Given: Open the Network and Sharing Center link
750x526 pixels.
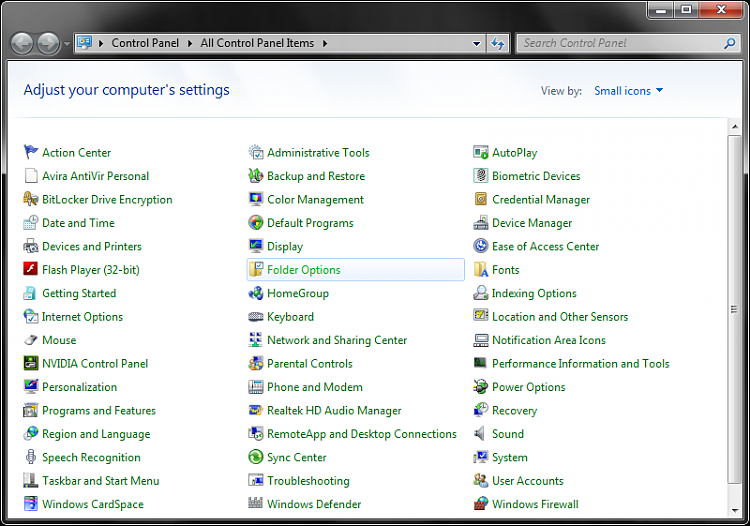Looking at the screenshot, I should point(337,340).
